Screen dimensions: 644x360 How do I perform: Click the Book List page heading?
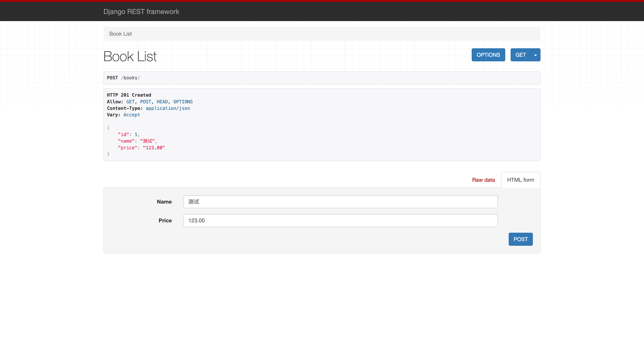[130, 57]
